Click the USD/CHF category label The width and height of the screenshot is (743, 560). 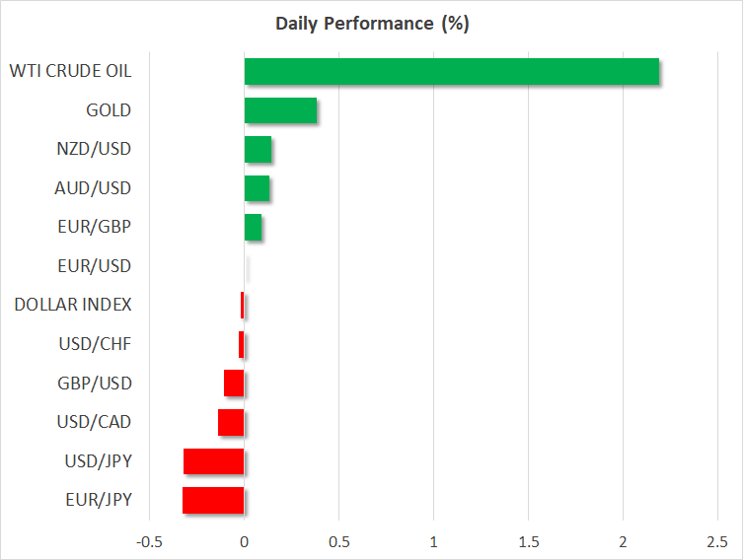pyautogui.click(x=95, y=344)
